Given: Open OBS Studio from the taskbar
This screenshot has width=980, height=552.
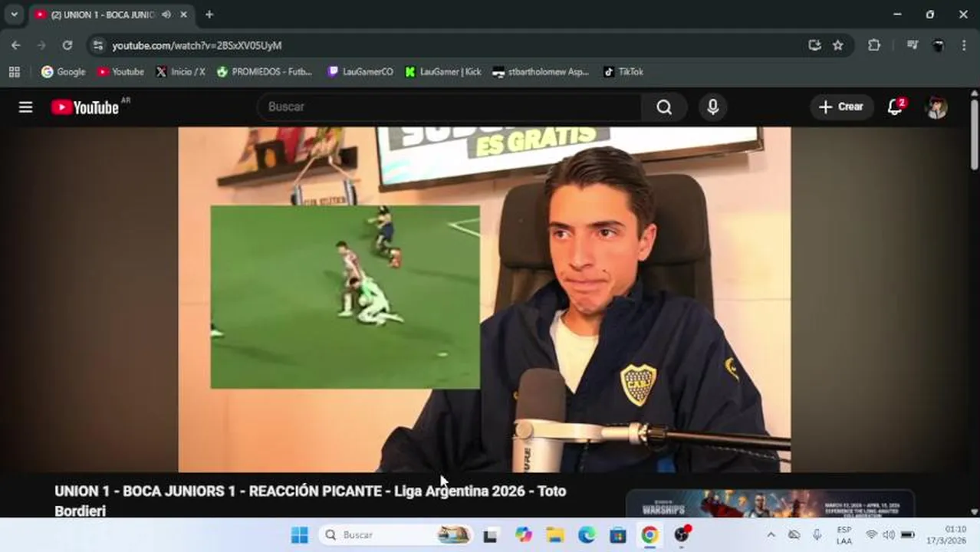Looking at the screenshot, I should (x=682, y=534).
